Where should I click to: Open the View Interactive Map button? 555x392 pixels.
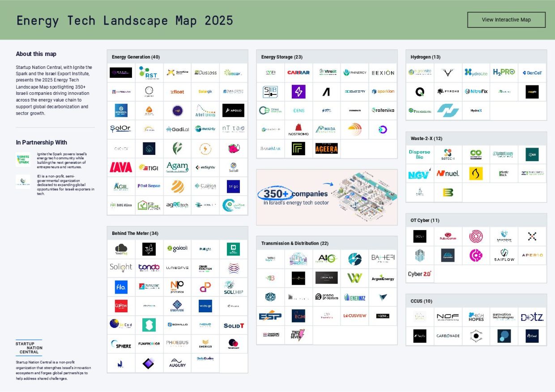point(506,20)
